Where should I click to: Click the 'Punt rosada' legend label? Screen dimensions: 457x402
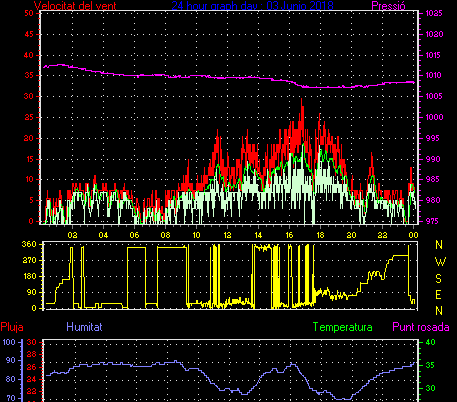coord(421,327)
